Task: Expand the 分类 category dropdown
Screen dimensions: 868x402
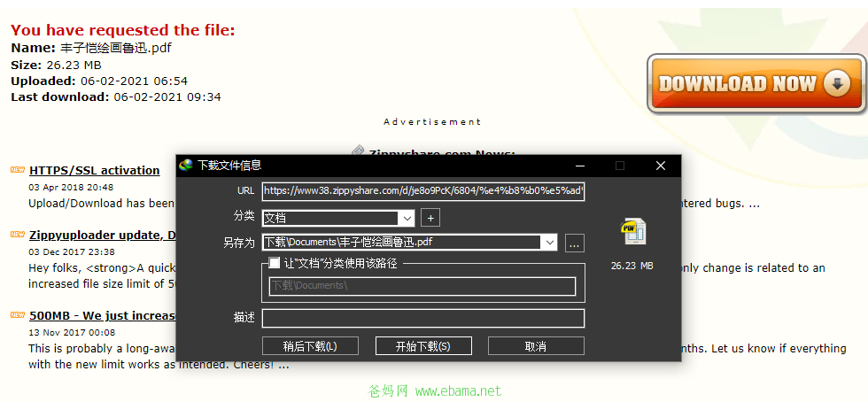Action: 407,218
